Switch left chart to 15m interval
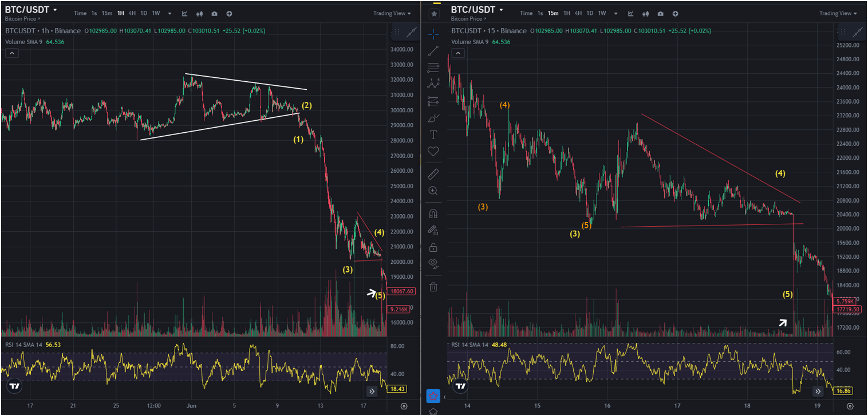This screenshot has height=415, width=868. tap(107, 13)
